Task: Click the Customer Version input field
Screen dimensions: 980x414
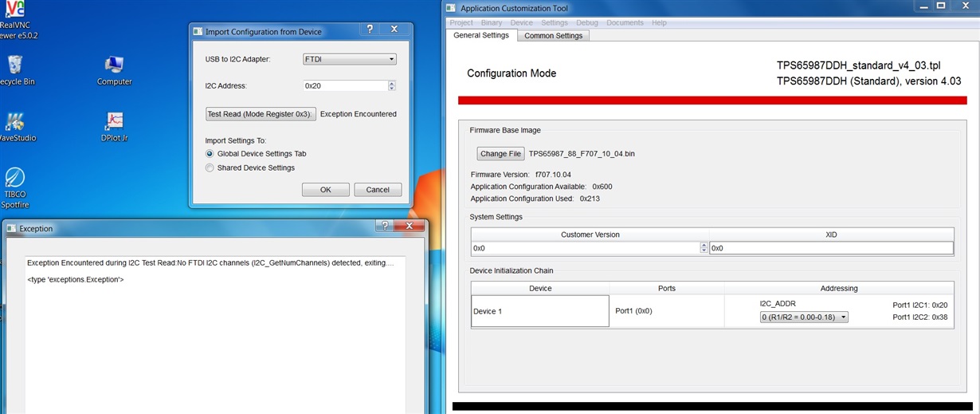Action: (x=586, y=248)
